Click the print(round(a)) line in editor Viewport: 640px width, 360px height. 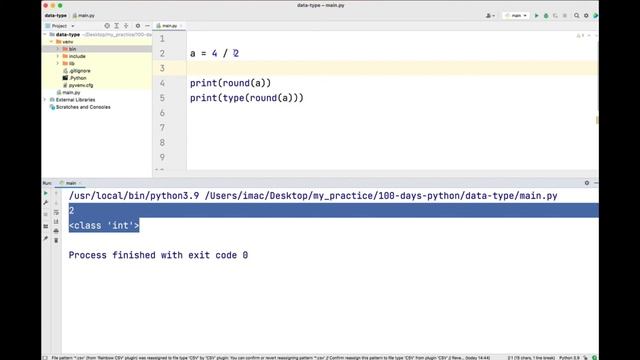point(230,83)
